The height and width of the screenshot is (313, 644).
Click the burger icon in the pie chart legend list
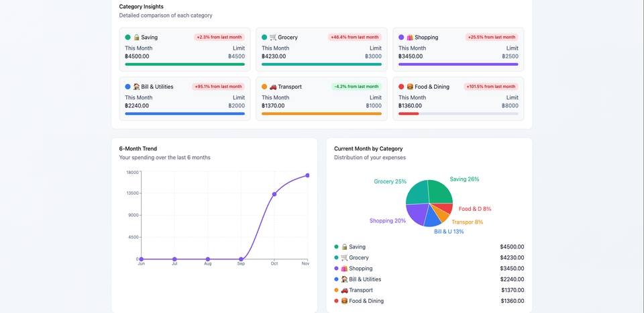tap(344, 301)
